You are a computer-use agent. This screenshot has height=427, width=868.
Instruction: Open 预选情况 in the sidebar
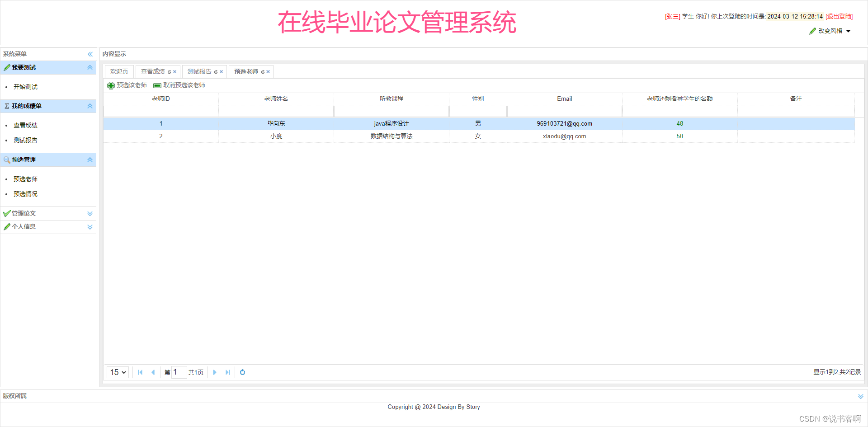[x=25, y=194]
